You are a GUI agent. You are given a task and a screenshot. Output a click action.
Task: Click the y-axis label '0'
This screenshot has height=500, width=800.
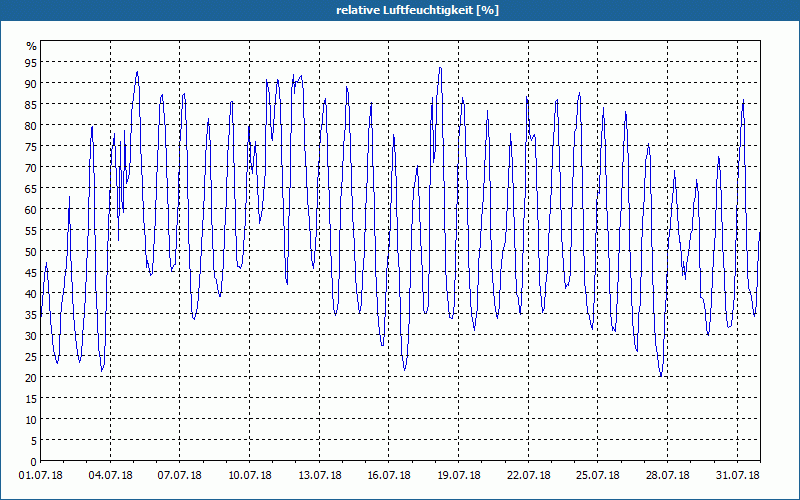34,462
